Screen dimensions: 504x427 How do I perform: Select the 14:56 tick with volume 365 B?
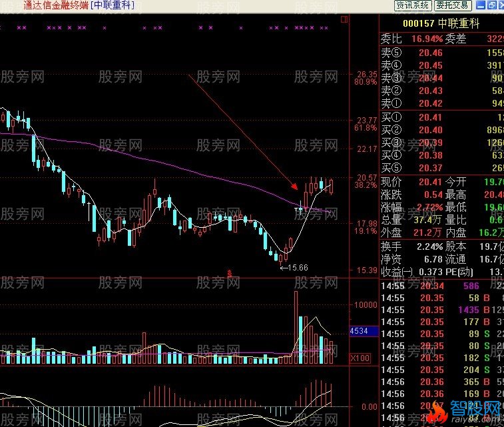pos(442,382)
